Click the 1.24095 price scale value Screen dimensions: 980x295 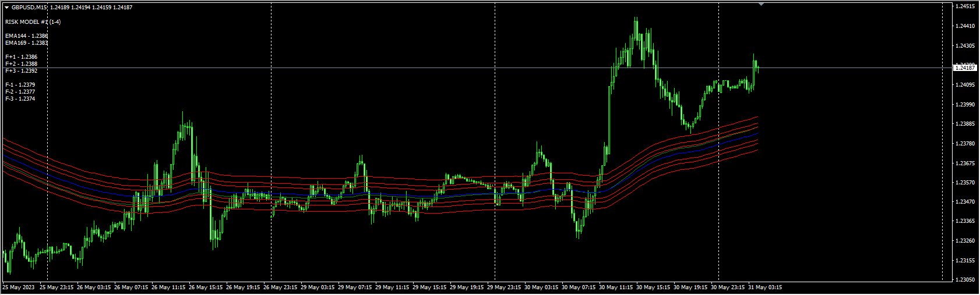click(x=965, y=85)
